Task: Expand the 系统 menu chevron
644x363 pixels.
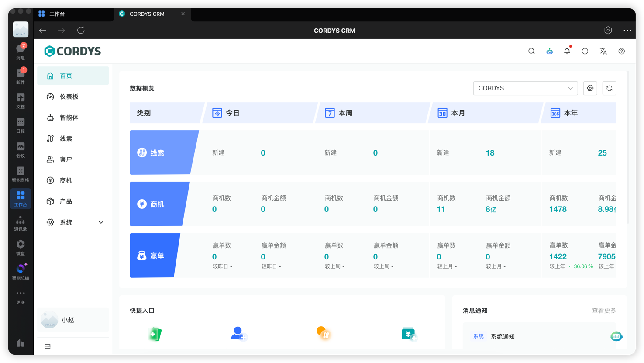Action: [101, 222]
